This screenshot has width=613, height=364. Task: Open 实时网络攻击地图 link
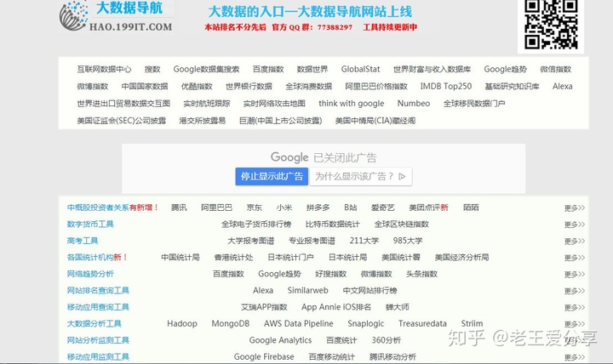274,104
